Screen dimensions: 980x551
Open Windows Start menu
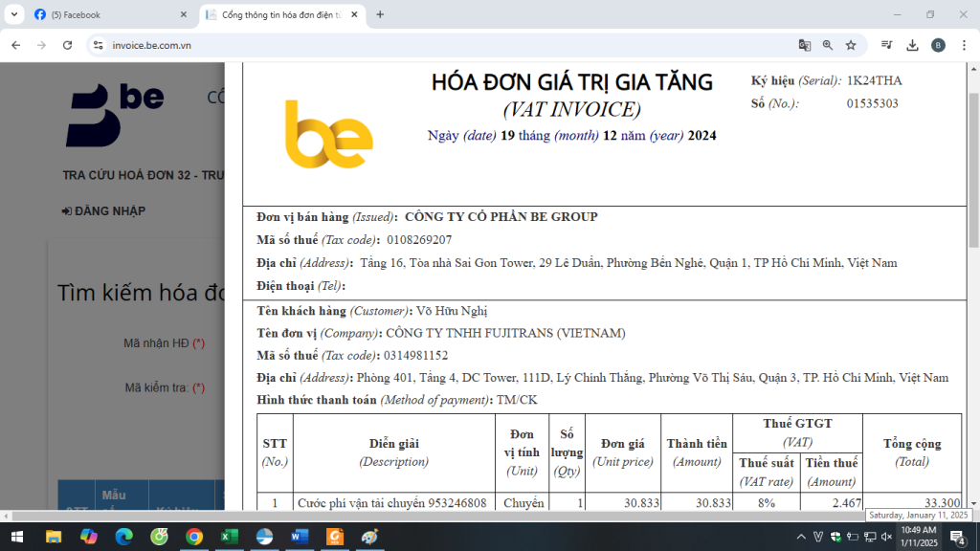click(x=17, y=537)
